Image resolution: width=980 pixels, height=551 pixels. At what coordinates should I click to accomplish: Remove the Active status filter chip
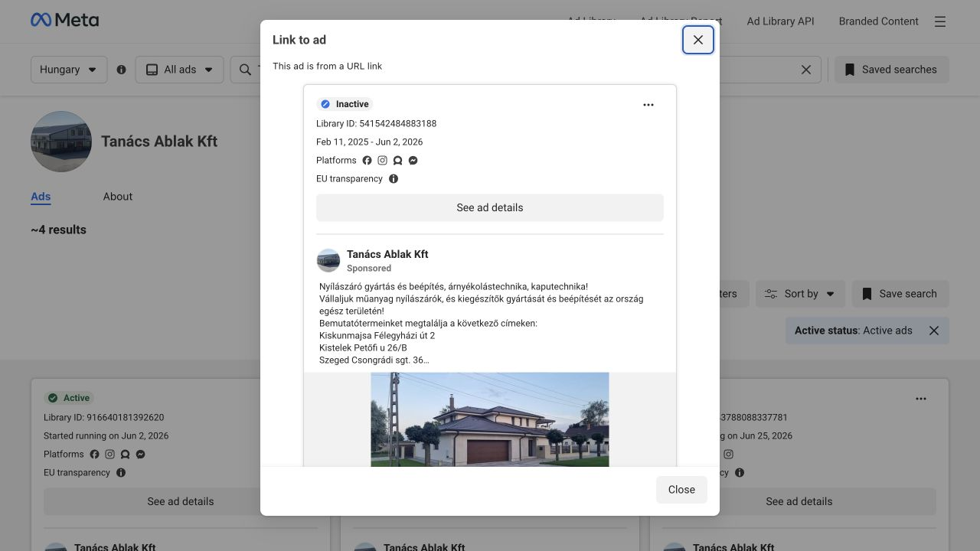[934, 331]
